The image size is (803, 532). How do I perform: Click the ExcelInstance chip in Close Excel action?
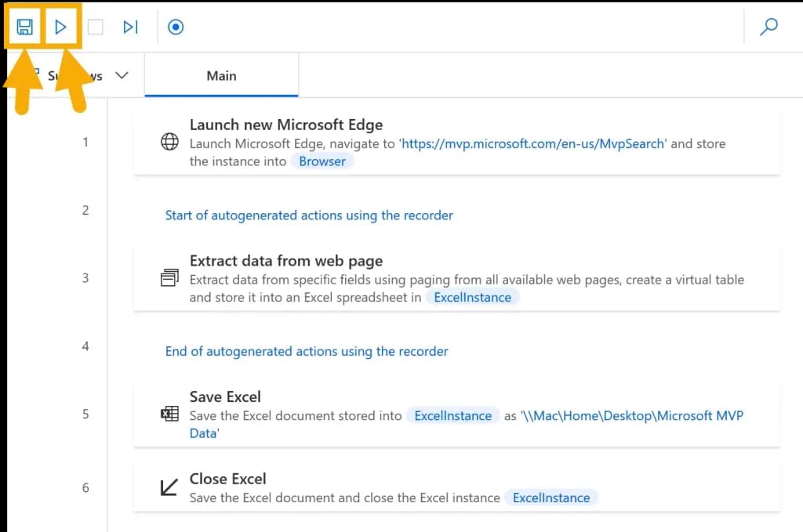click(x=551, y=498)
